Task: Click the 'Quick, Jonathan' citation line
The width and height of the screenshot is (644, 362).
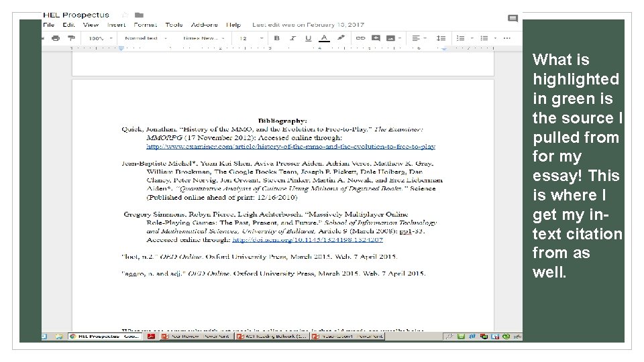Action: (272, 129)
